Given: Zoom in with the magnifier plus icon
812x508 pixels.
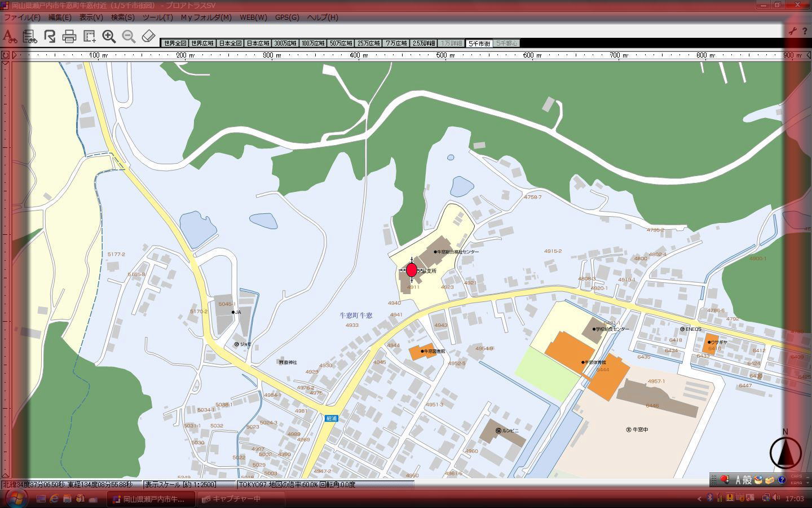Looking at the screenshot, I should point(109,37).
